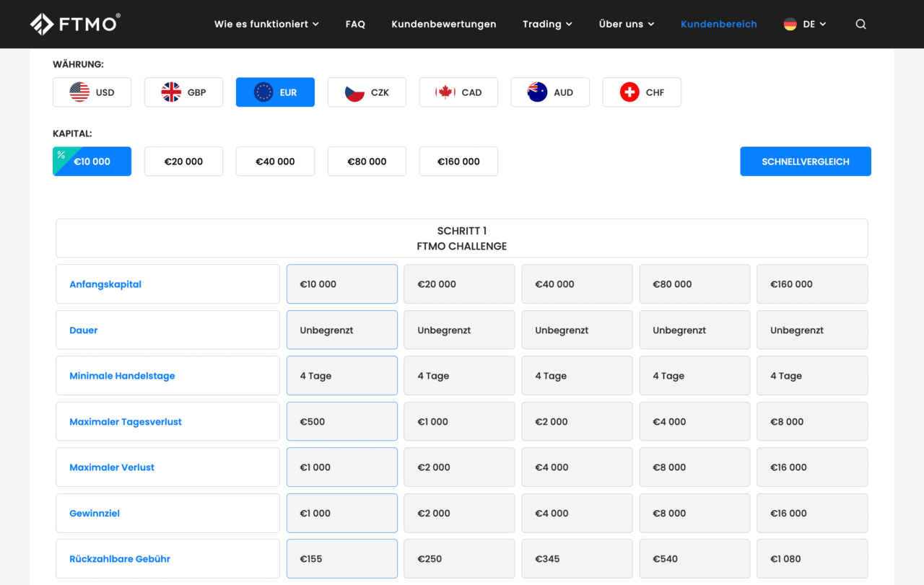Click Rückzahlbare Gebühr label
This screenshot has height=585, width=924.
[120, 559]
